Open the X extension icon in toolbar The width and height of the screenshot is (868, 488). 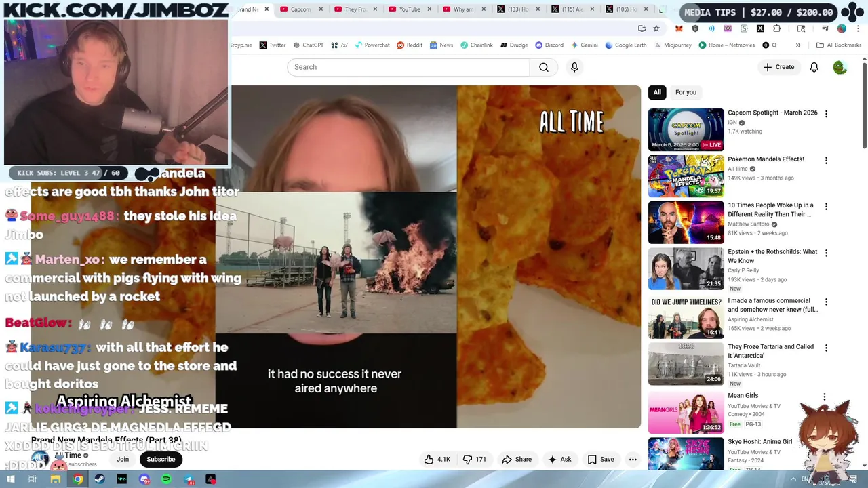(x=760, y=28)
